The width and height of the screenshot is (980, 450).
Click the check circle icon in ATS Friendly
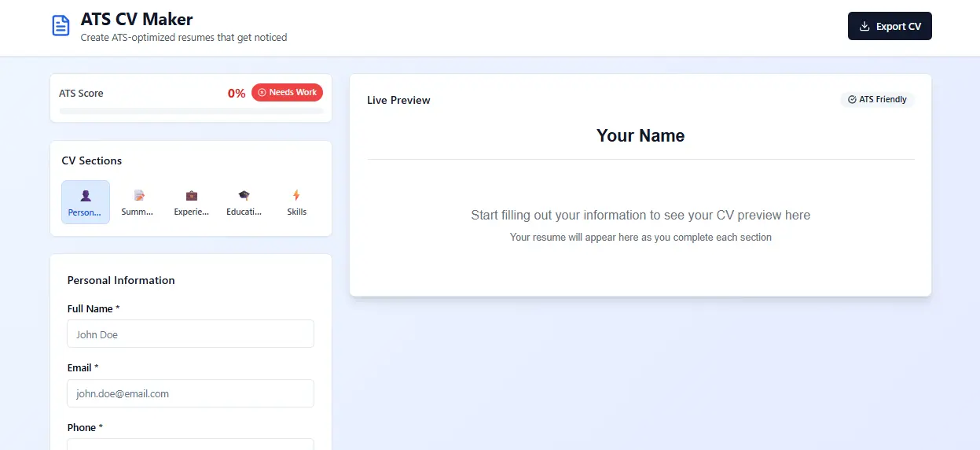coord(852,100)
